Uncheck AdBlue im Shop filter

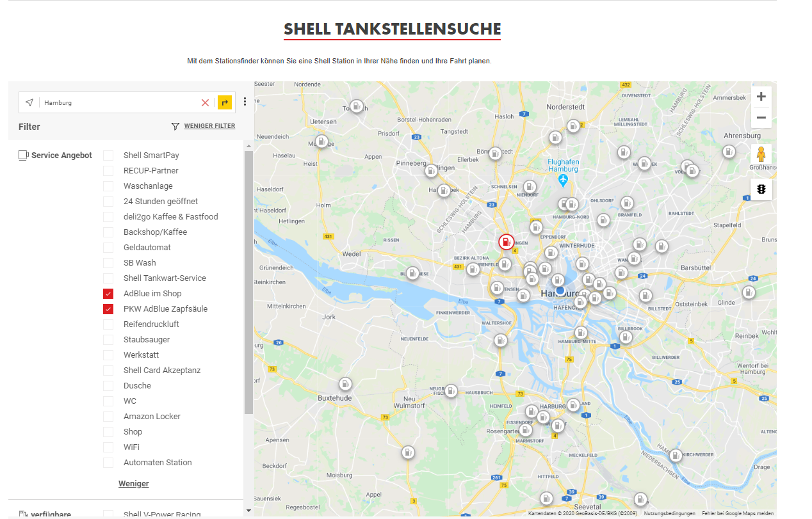pos(108,294)
